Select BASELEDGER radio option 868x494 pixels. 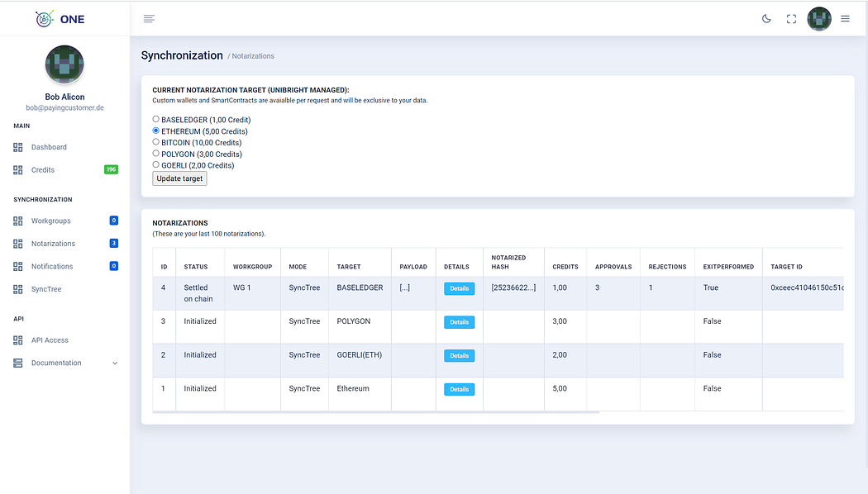tap(156, 119)
